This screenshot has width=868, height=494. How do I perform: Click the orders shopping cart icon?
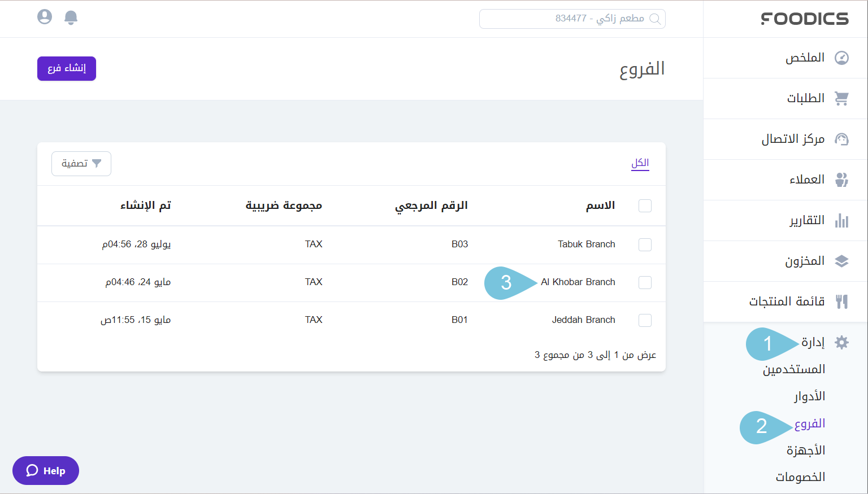point(841,99)
